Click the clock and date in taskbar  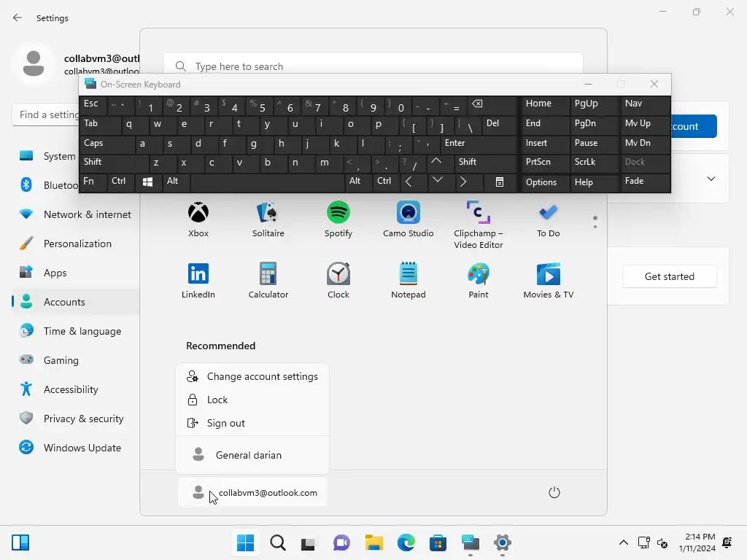tap(697, 542)
